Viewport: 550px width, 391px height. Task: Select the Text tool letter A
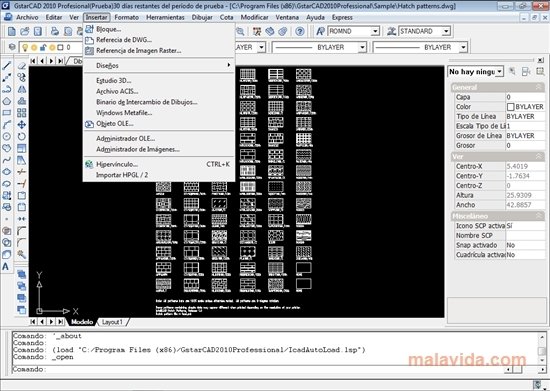pos(6,267)
